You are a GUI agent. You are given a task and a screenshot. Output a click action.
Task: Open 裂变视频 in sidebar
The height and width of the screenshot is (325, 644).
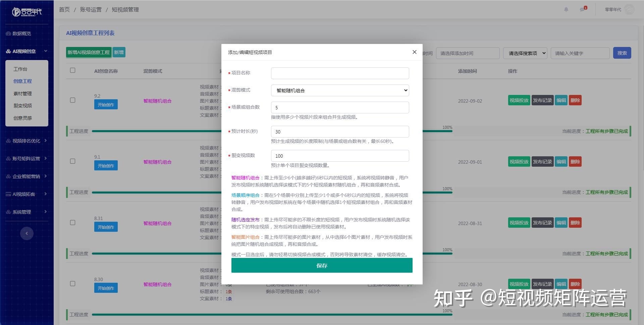point(22,106)
